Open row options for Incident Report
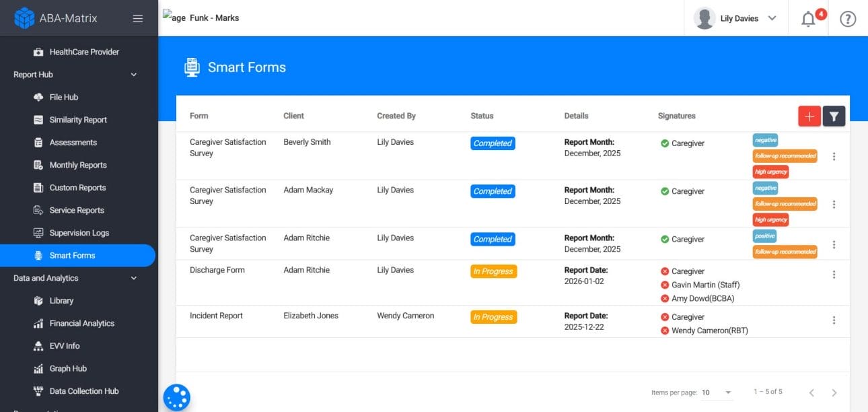The image size is (868, 412). pos(834,320)
